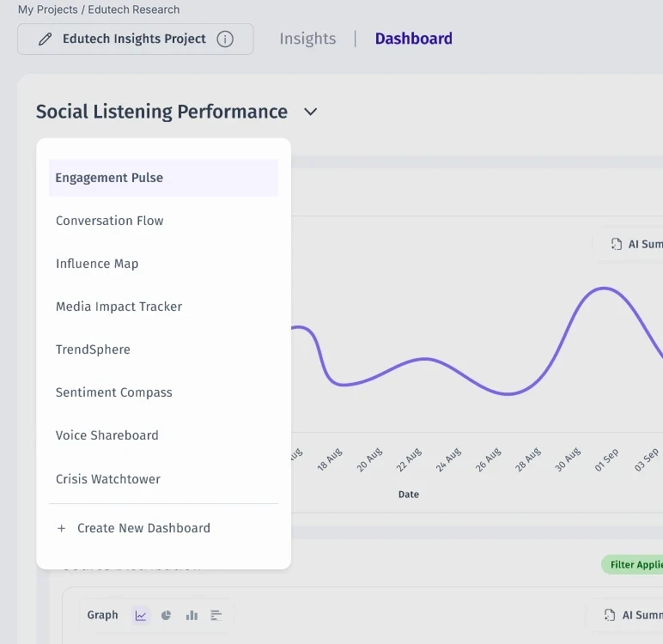Collapse the Social Listening Performance dropdown chevron
The height and width of the screenshot is (644, 663).
(x=310, y=112)
